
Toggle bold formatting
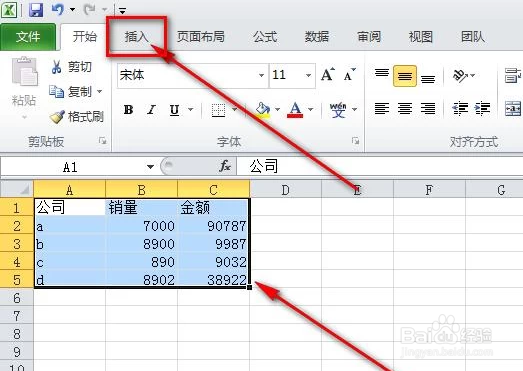128,109
